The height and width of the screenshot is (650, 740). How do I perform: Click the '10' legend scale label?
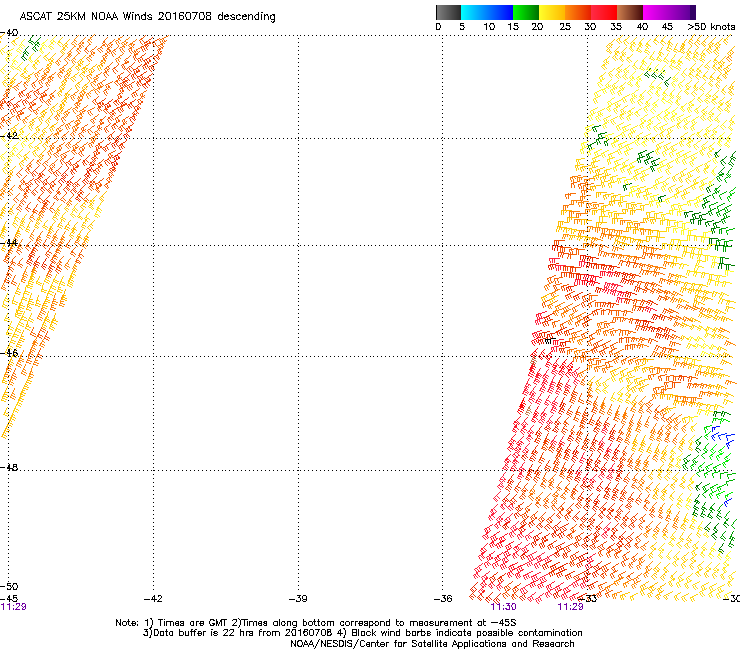click(x=489, y=27)
